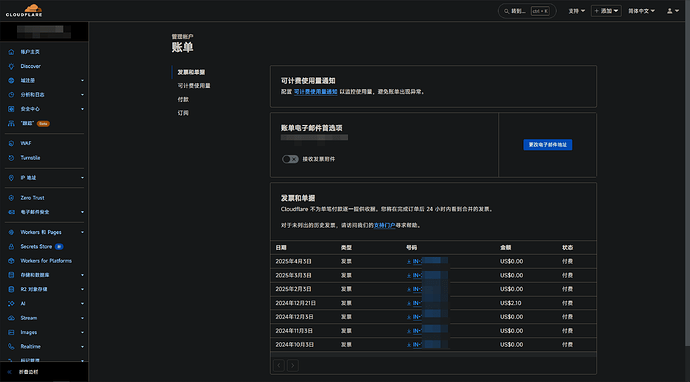Image resolution: width=690 pixels, height=382 pixels.
Task: Click the 安全中心 icon in sidebar
Action: click(x=11, y=109)
